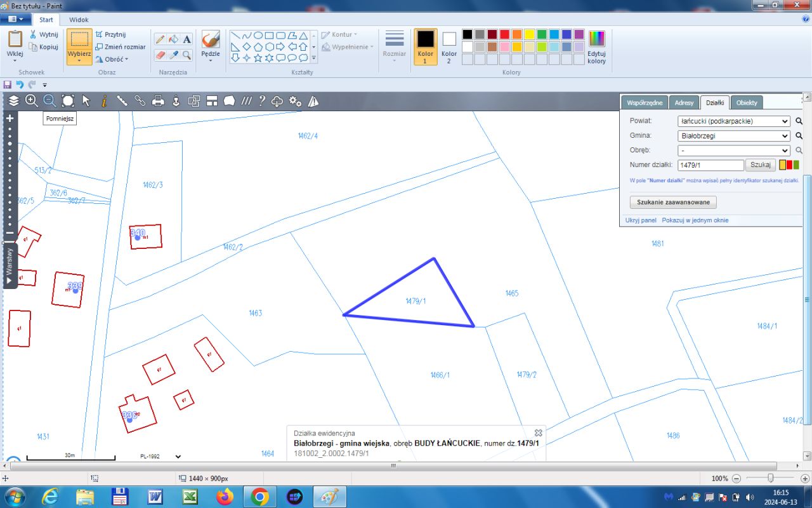Viewport: 812px width, 508px height.
Task: Click the Zmień rozmiar button
Action: tap(121, 46)
